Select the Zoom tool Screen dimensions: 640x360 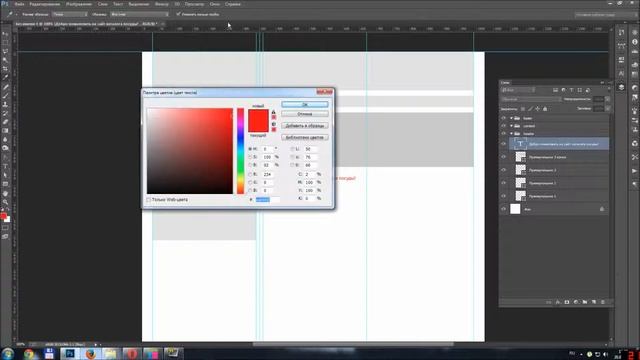click(5, 202)
